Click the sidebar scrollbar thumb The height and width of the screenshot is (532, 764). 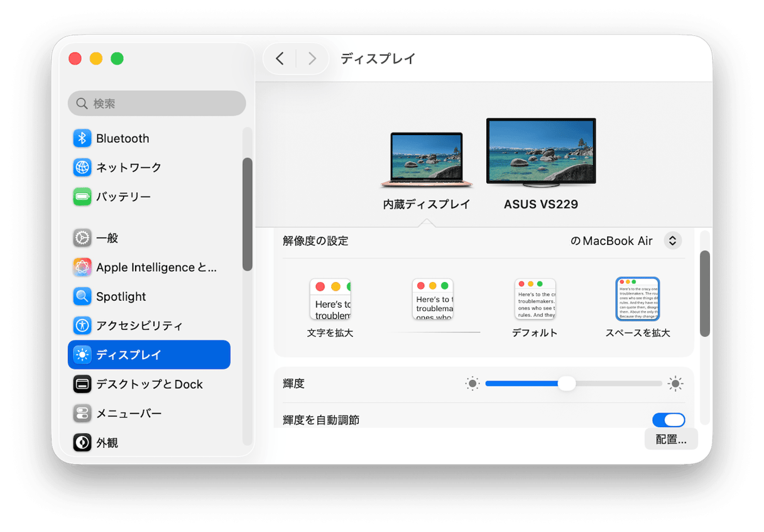[x=248, y=214]
